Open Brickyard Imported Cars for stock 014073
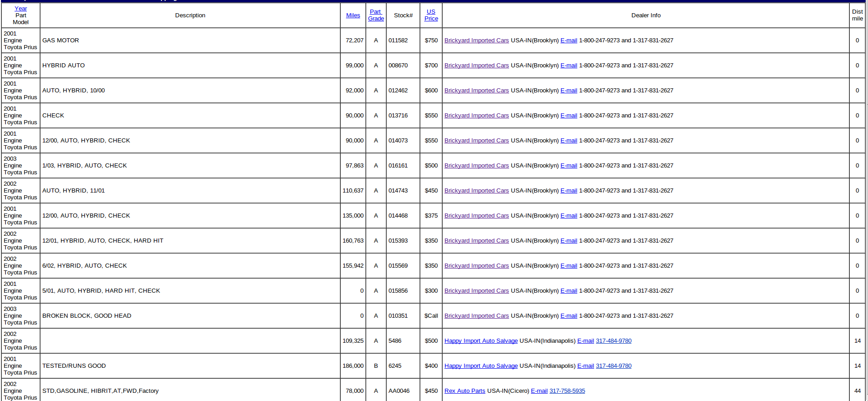 coord(477,141)
